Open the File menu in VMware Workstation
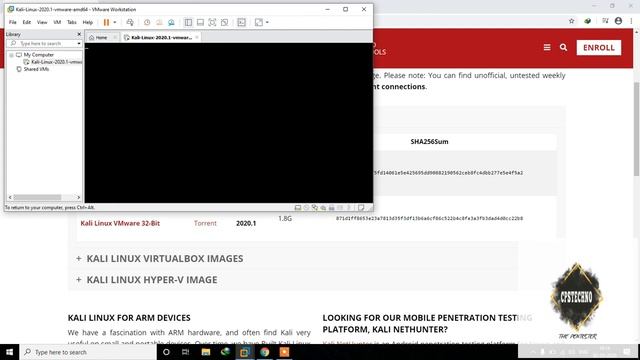 click(13, 22)
